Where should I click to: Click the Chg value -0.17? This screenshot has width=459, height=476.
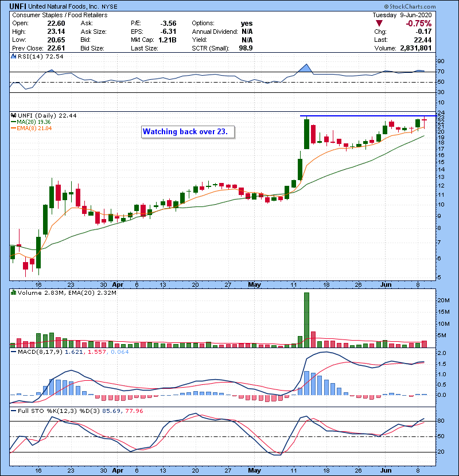click(x=423, y=32)
